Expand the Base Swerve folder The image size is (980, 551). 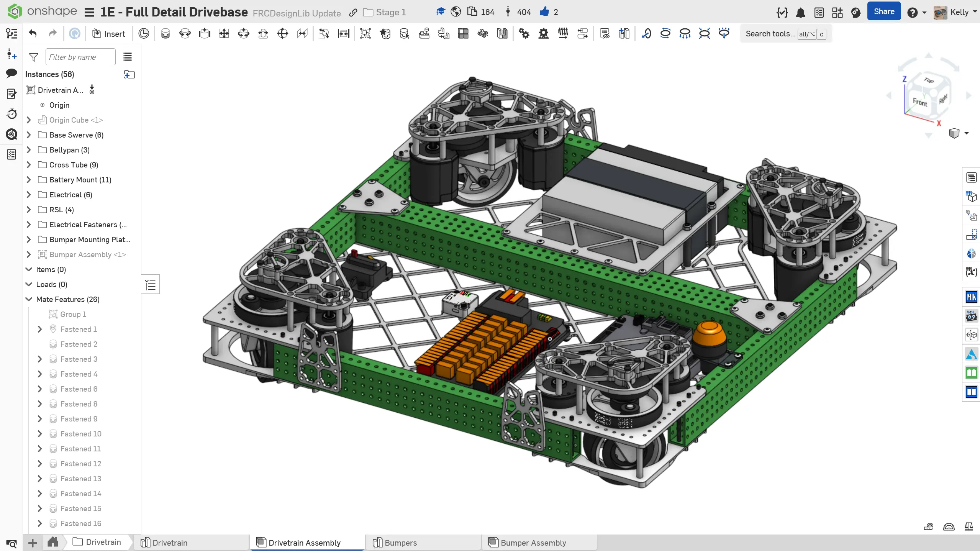coord(29,135)
